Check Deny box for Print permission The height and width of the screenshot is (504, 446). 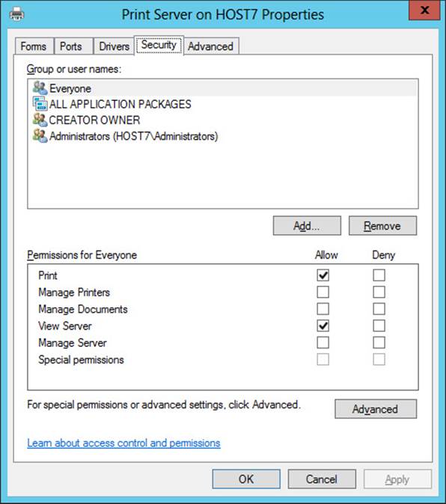(x=379, y=275)
